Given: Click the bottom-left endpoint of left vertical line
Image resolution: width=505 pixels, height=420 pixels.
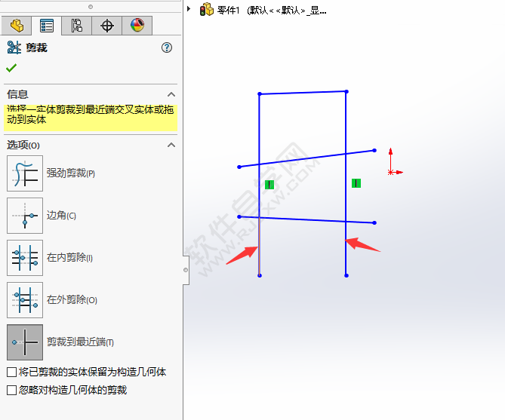Looking at the screenshot, I should [260, 275].
